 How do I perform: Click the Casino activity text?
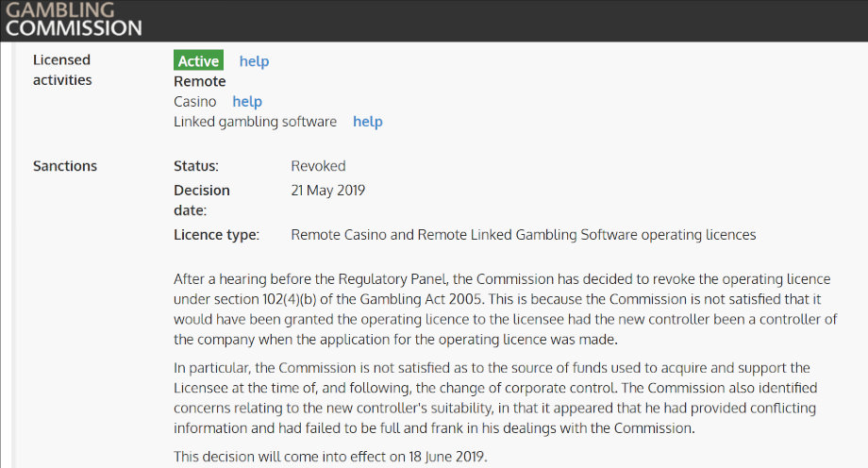coord(195,101)
